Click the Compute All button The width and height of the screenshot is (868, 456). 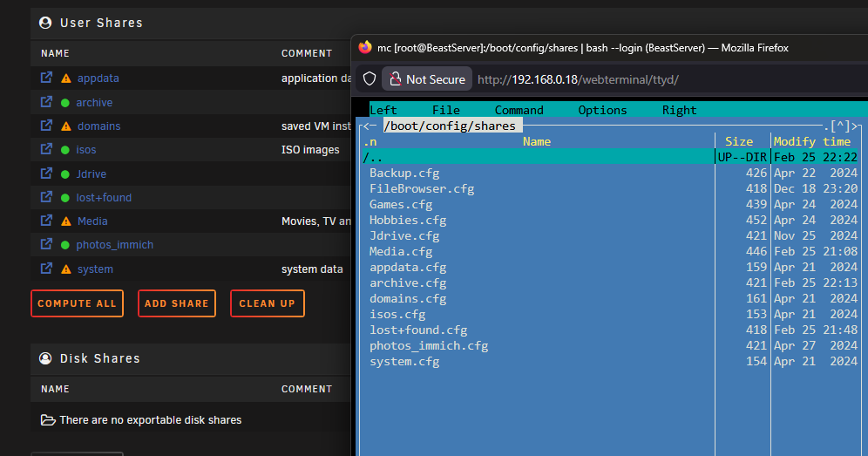click(x=77, y=303)
